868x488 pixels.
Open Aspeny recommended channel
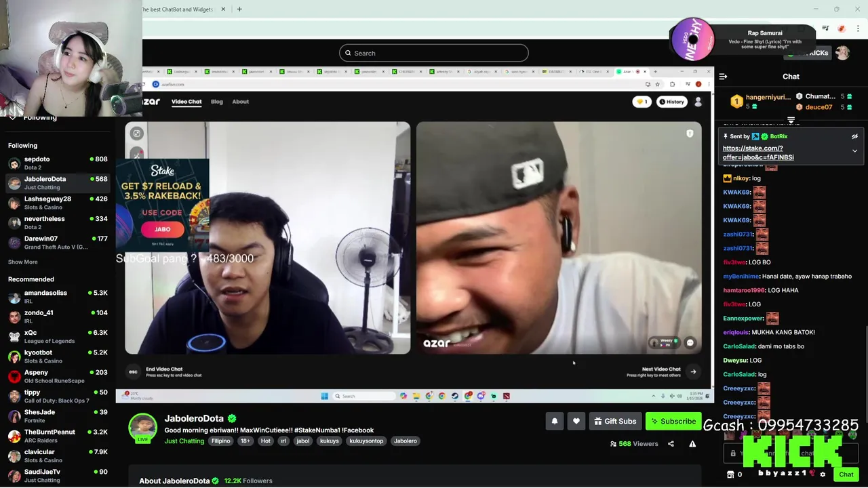click(x=58, y=376)
